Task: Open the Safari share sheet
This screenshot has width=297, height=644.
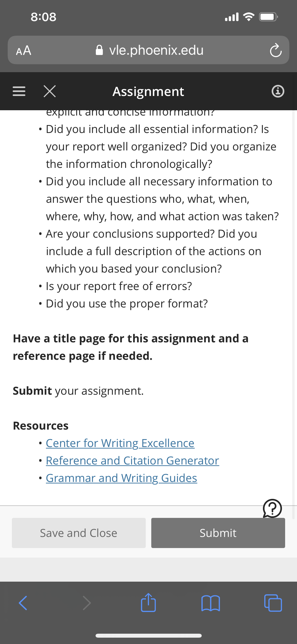Action: pyautogui.click(x=148, y=603)
